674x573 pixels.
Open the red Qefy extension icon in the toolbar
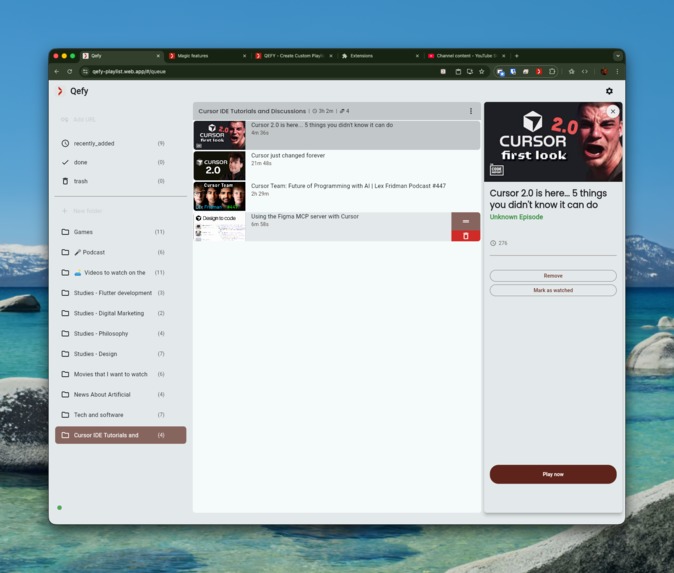pos(539,71)
